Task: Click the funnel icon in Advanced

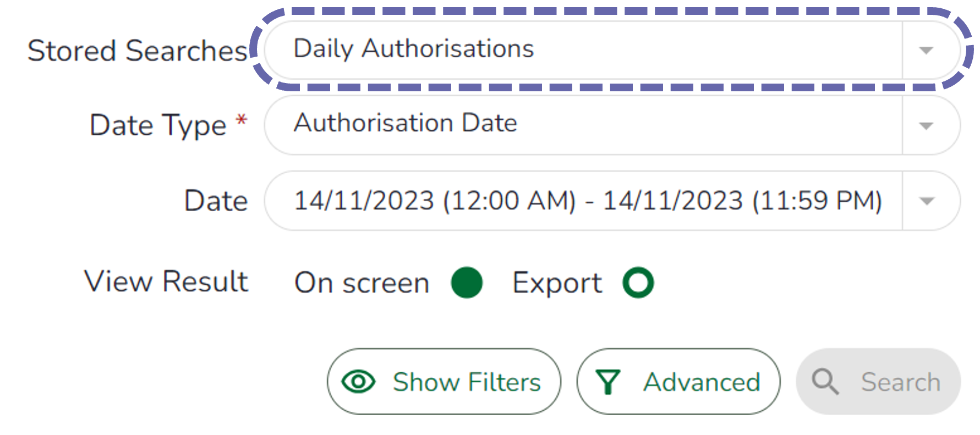Action: (x=608, y=382)
